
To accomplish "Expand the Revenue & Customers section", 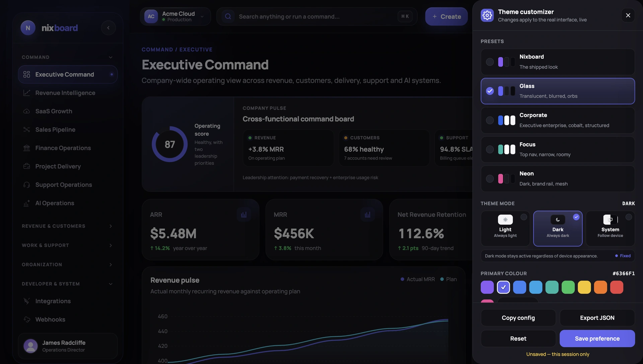I will pyautogui.click(x=68, y=226).
